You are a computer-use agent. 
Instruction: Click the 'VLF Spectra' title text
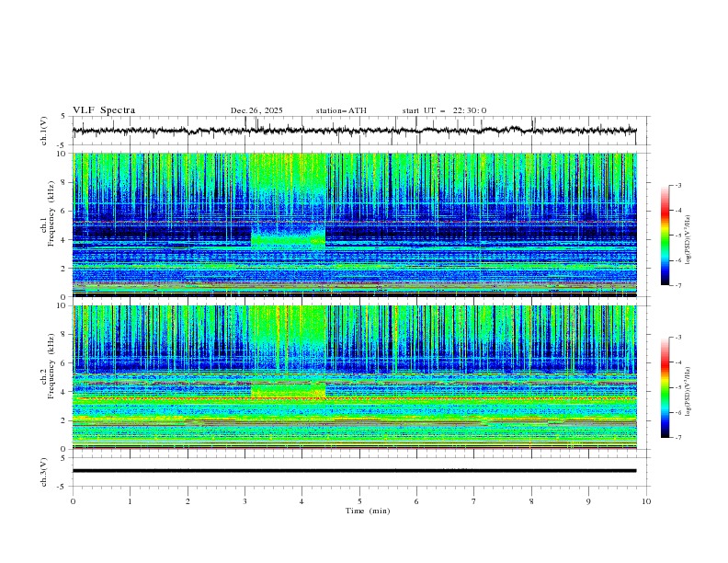pyautogui.click(x=104, y=110)
